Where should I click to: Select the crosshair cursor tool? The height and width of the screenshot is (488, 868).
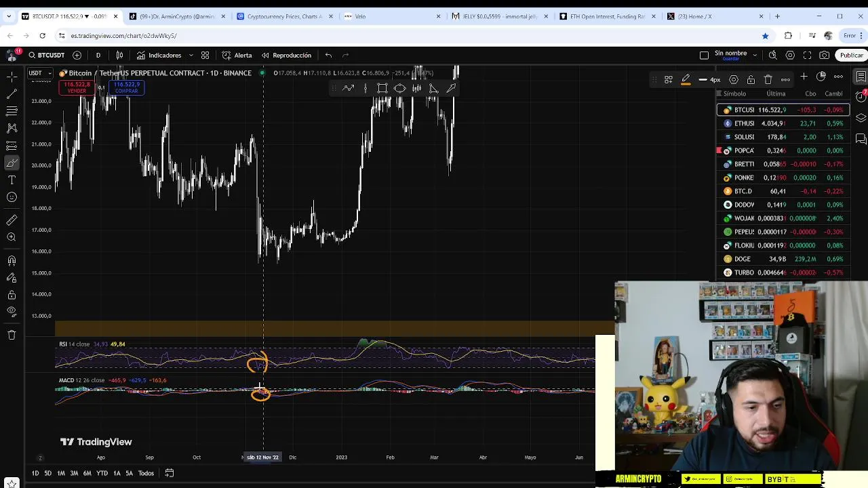click(x=12, y=77)
